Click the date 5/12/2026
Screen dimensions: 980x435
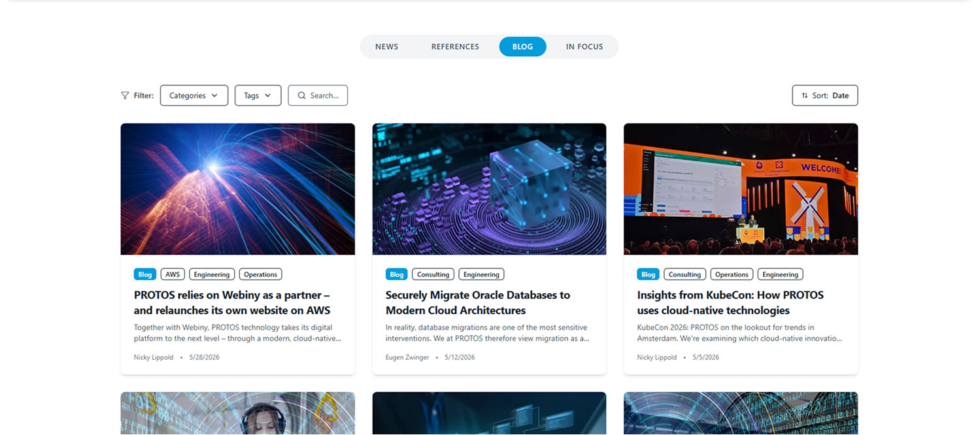[460, 357]
